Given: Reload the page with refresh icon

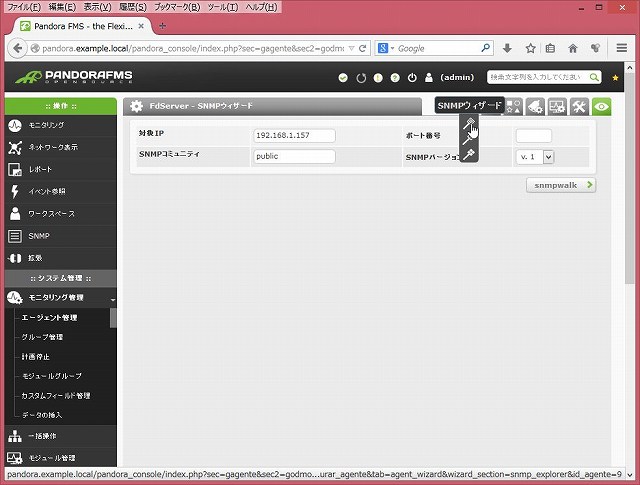Looking at the screenshot, I should tap(362, 49).
